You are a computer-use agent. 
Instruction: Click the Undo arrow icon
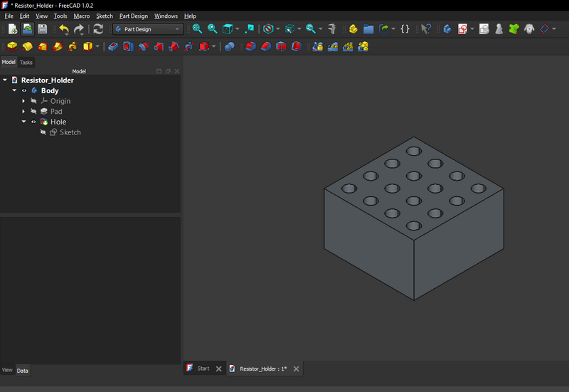[x=64, y=29]
